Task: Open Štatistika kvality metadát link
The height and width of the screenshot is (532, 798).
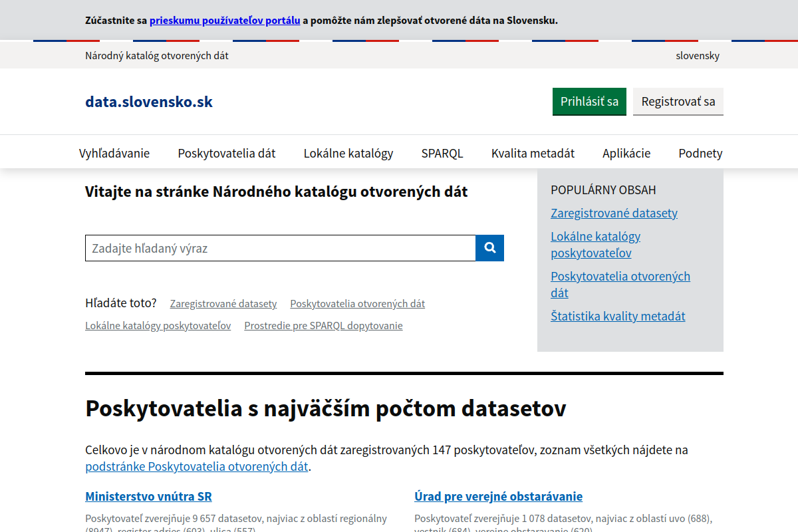Action: [x=618, y=317]
